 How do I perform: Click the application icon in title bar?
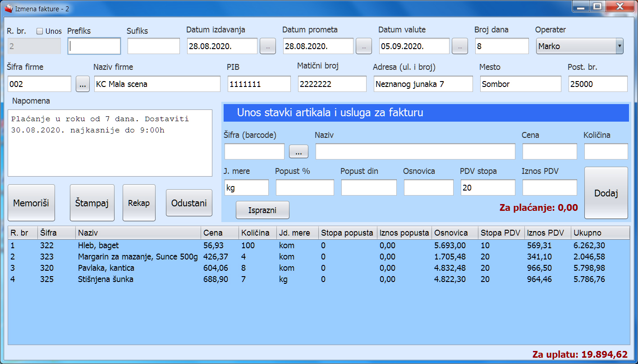point(8,9)
